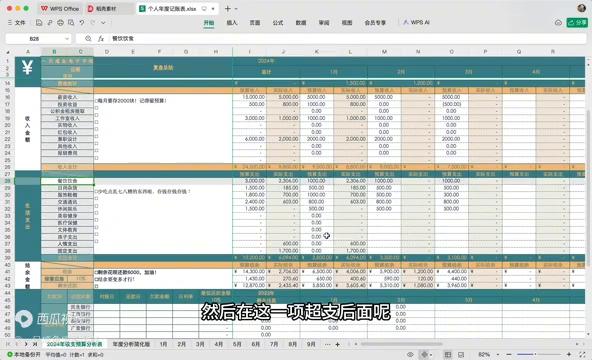
Task: Select the 年度分析简化版 sheet tab
Action: coord(131,344)
